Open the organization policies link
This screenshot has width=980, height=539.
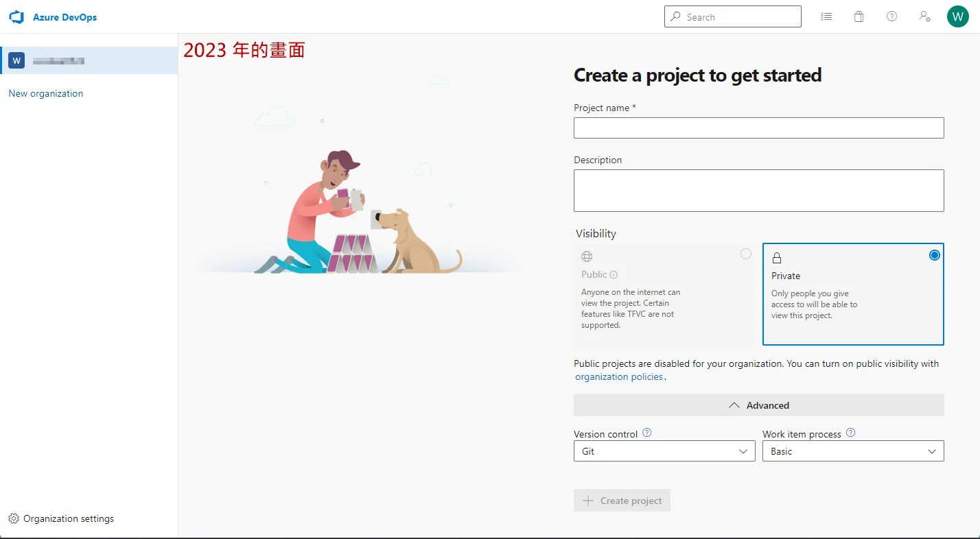pyautogui.click(x=619, y=376)
